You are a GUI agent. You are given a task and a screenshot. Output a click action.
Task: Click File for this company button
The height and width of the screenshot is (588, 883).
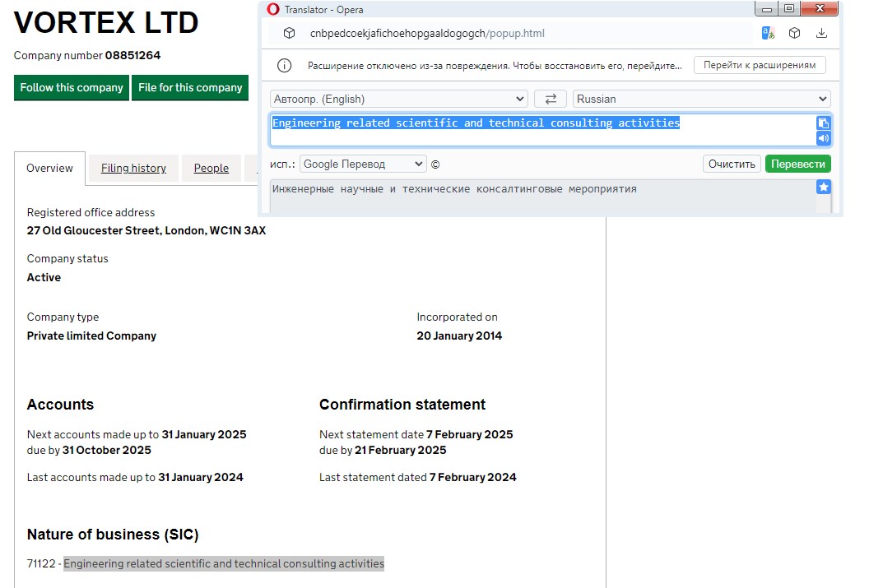tap(190, 88)
